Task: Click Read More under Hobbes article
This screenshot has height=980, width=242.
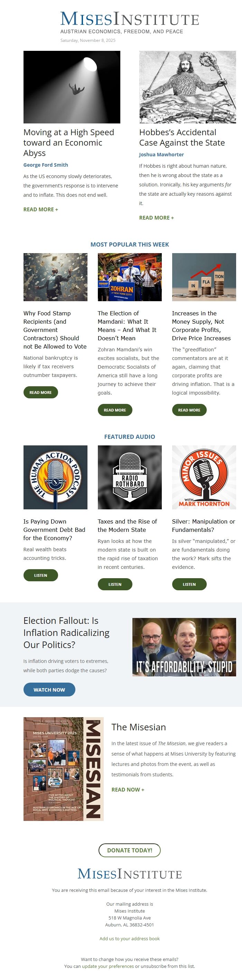Action: (x=156, y=218)
